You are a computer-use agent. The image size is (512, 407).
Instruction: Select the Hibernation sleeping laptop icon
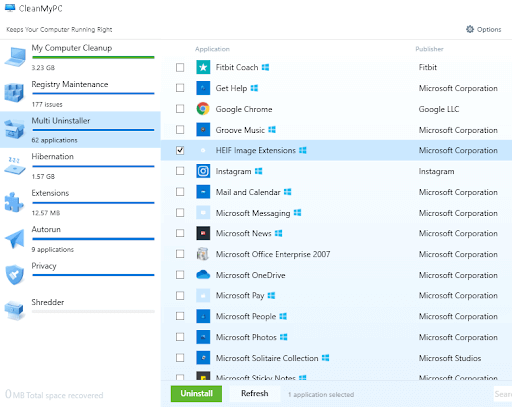(x=14, y=165)
